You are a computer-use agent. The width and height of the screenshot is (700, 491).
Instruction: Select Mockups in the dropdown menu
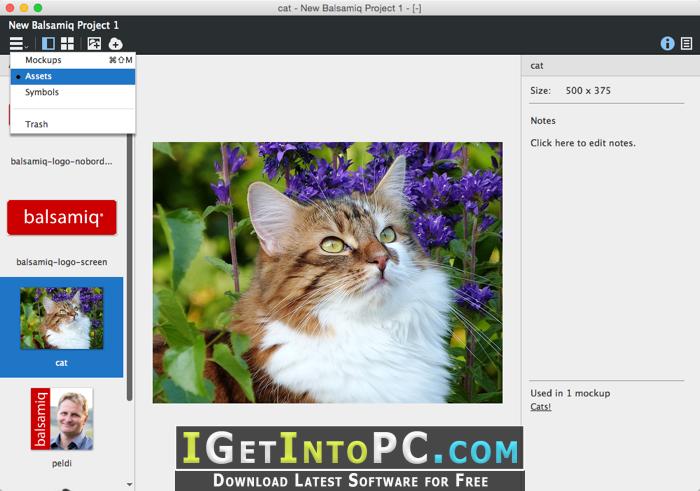pyautogui.click(x=73, y=60)
